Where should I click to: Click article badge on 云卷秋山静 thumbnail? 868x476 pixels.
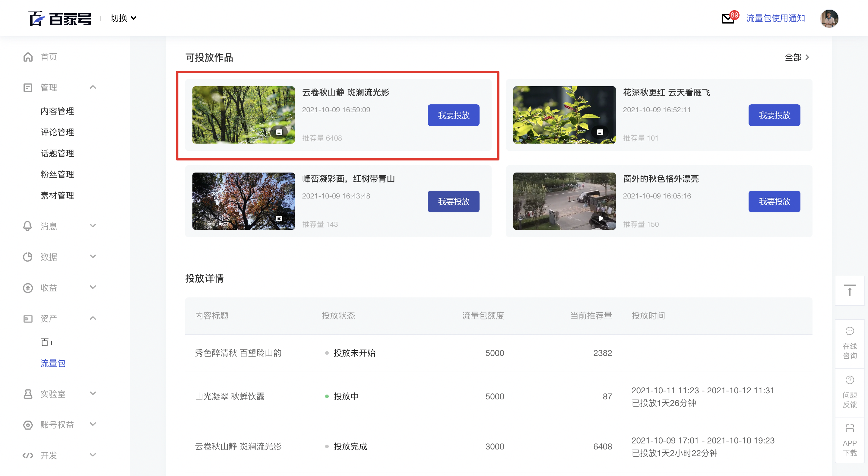(279, 132)
